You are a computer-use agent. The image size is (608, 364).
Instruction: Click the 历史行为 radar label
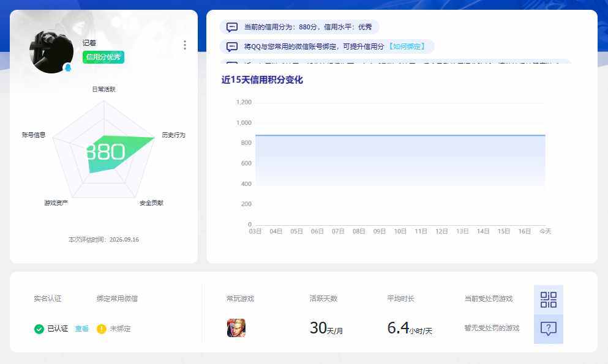pyautogui.click(x=173, y=135)
